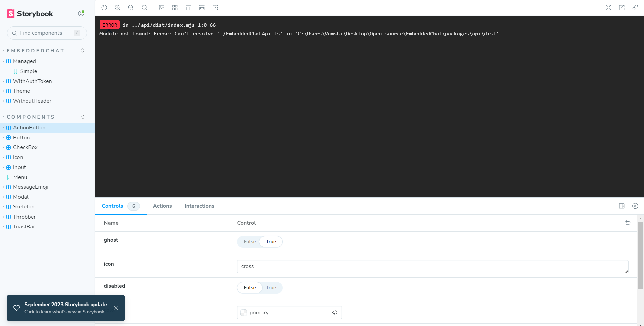Dismiss the September 2023 update notification
Image resolution: width=644 pixels, height=326 pixels.
click(x=116, y=308)
